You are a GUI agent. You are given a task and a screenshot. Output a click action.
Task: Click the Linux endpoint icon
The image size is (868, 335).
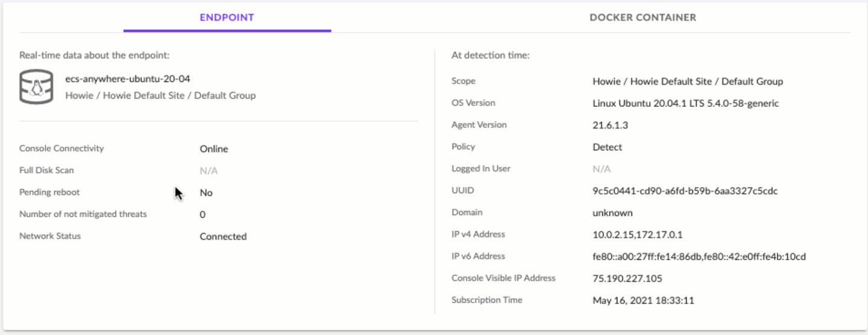point(36,87)
